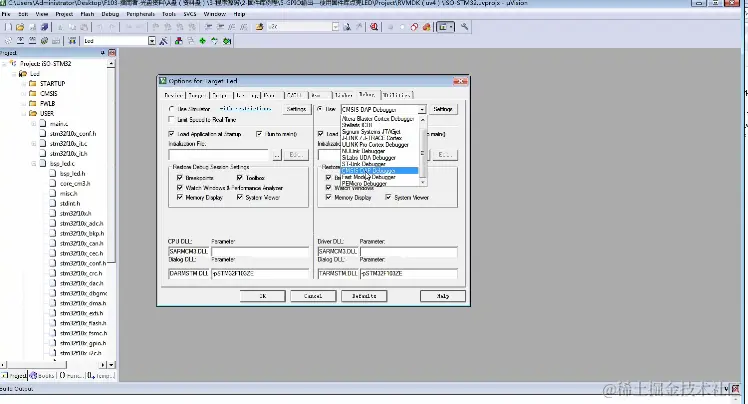Toggle simulator Run to main() checkbox
The image size is (748, 404).
coord(259,134)
